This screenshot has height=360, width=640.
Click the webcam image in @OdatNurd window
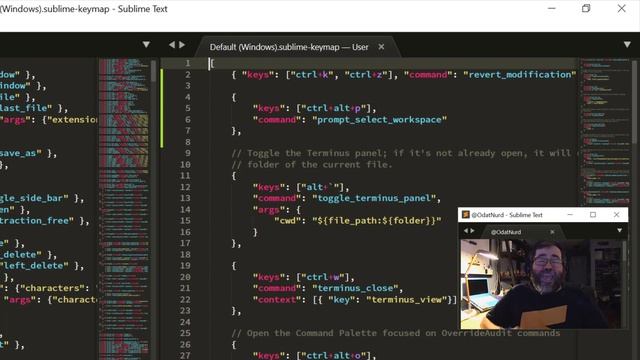click(541, 284)
